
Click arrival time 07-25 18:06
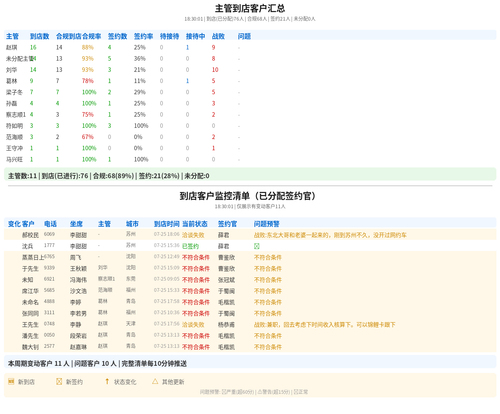pos(167,234)
